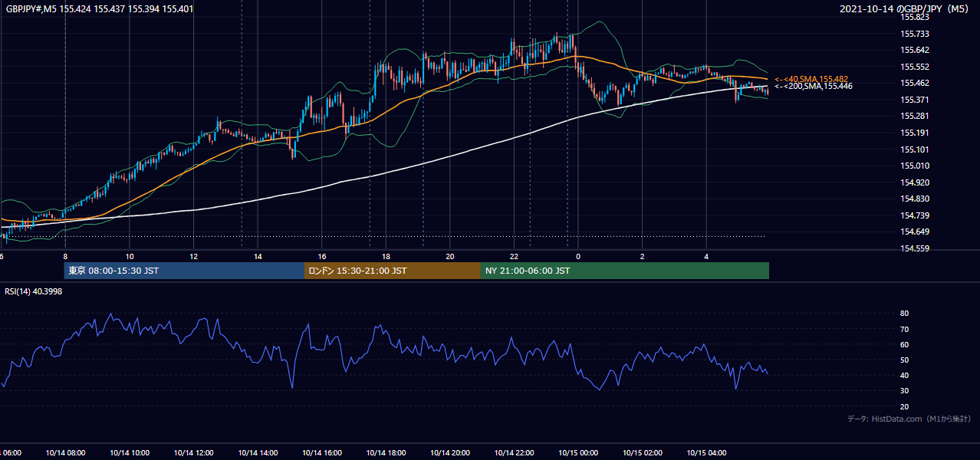The height and width of the screenshot is (460, 980).
Task: Click RSI axis level 50
Action: [904, 360]
